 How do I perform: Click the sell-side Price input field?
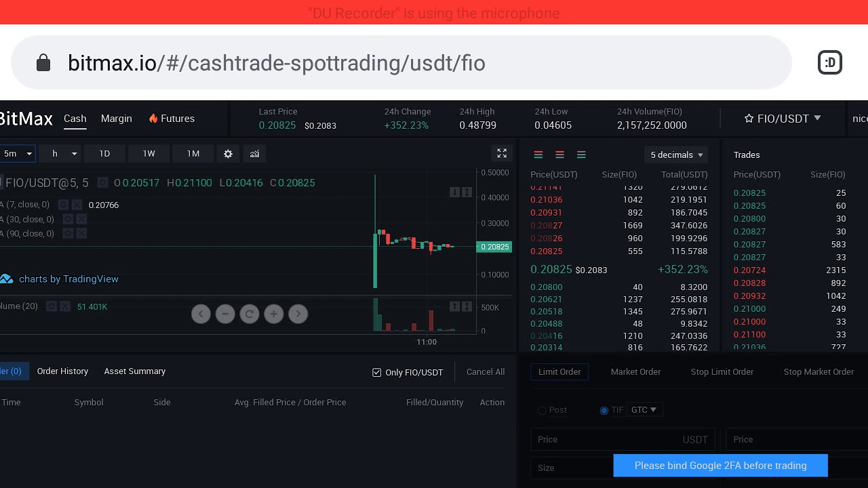pyautogui.click(x=797, y=440)
